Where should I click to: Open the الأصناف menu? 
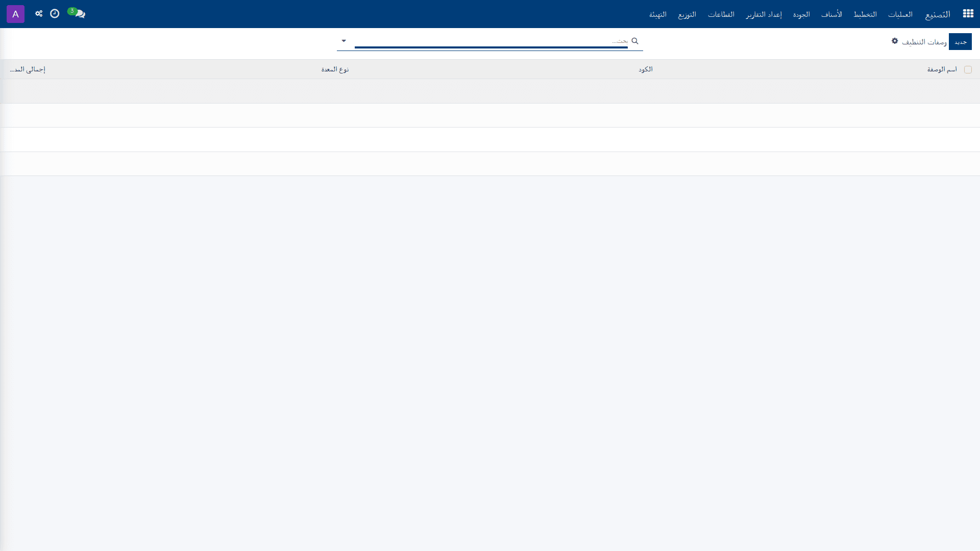pyautogui.click(x=831, y=14)
